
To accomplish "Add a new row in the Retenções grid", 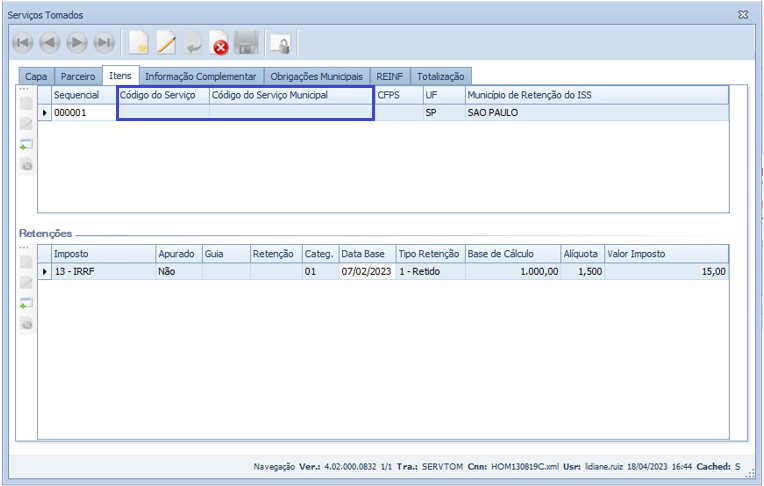I will click(x=27, y=304).
